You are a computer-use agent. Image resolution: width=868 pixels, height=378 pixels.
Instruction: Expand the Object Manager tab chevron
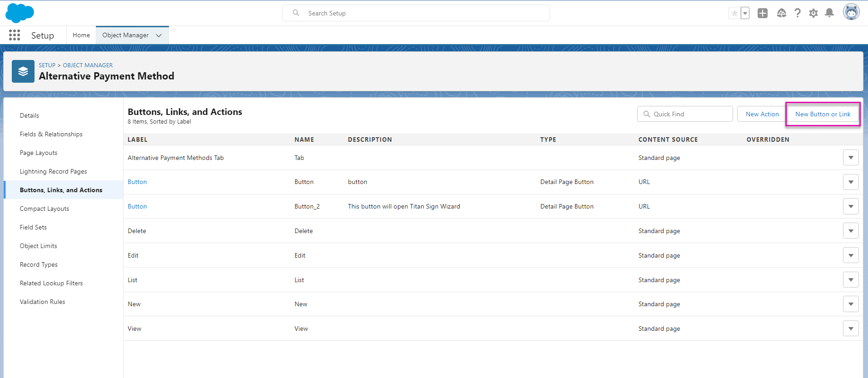pyautogui.click(x=159, y=35)
